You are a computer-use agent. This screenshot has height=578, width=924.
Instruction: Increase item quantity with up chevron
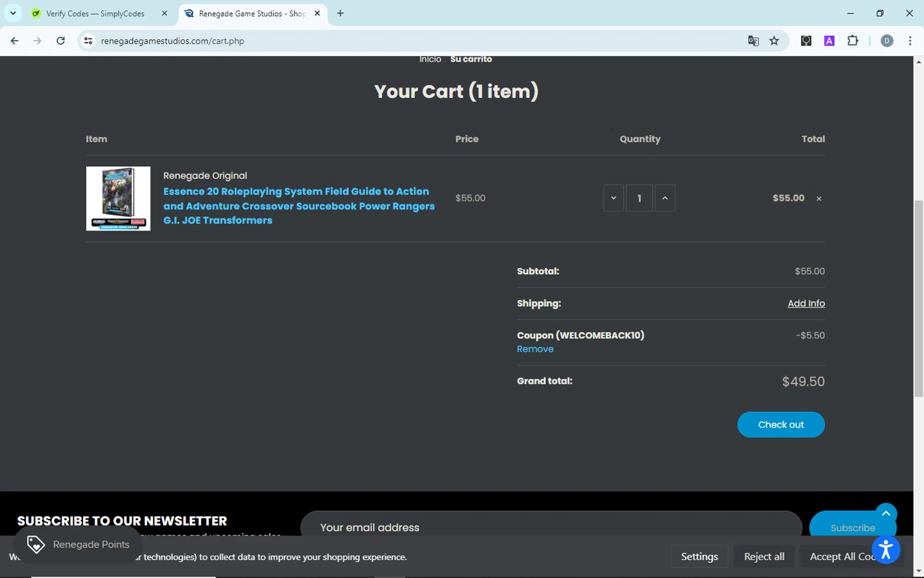pos(665,198)
